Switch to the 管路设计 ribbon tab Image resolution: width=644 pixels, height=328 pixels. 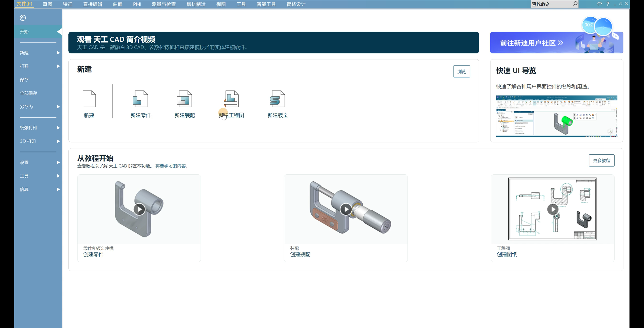pyautogui.click(x=296, y=4)
